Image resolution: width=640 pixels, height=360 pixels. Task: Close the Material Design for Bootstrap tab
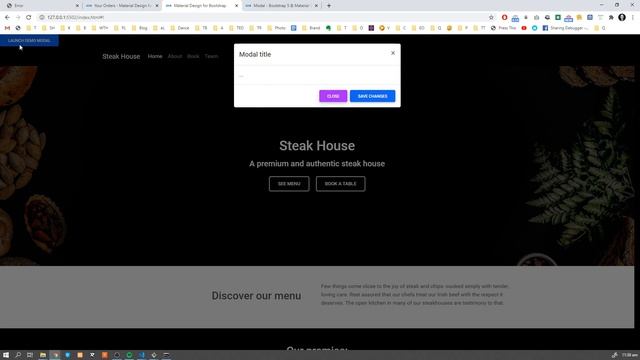click(x=236, y=6)
